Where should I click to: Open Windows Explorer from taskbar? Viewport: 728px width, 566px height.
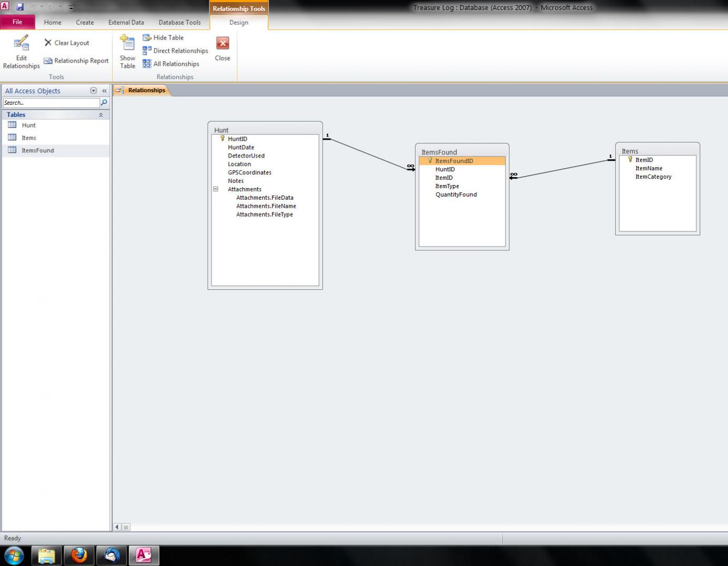46,555
